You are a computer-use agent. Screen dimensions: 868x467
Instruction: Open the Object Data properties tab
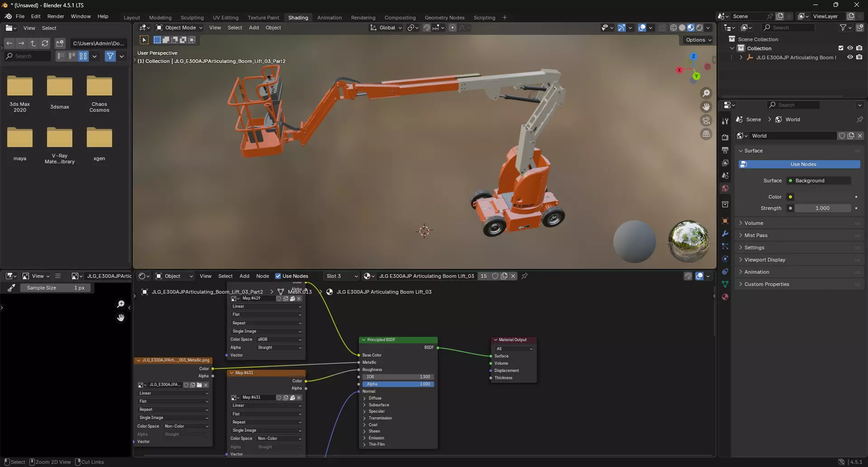[725, 284]
